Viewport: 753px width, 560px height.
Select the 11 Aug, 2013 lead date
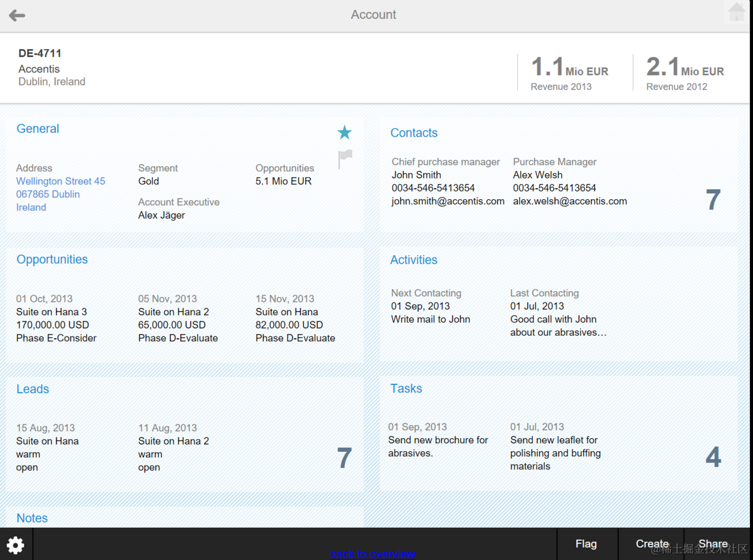pyautogui.click(x=168, y=428)
